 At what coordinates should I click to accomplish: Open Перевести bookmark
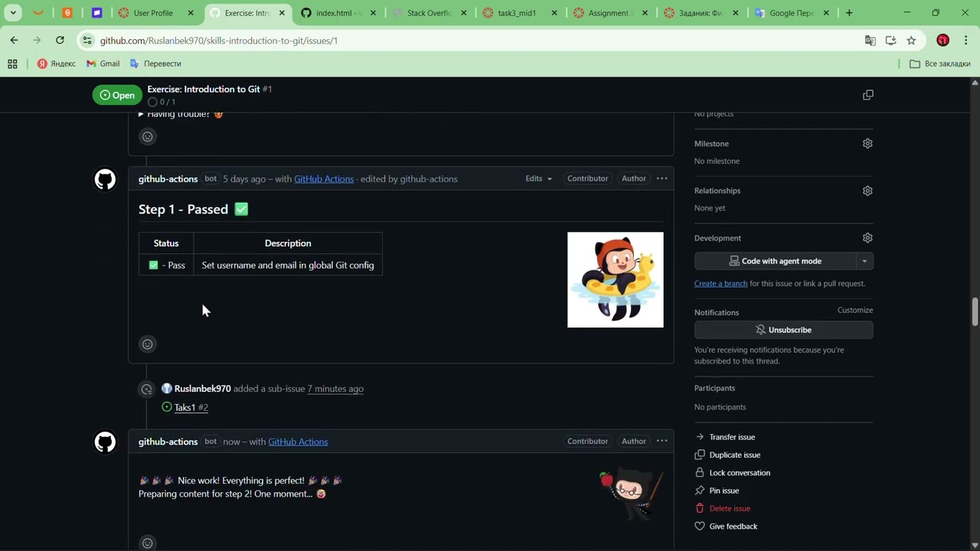pos(155,64)
